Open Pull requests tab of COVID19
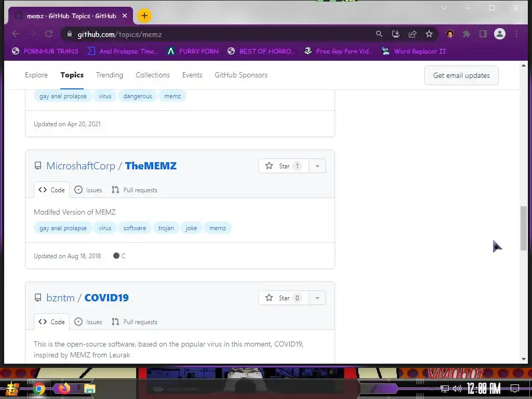532x399 pixels. (135, 322)
